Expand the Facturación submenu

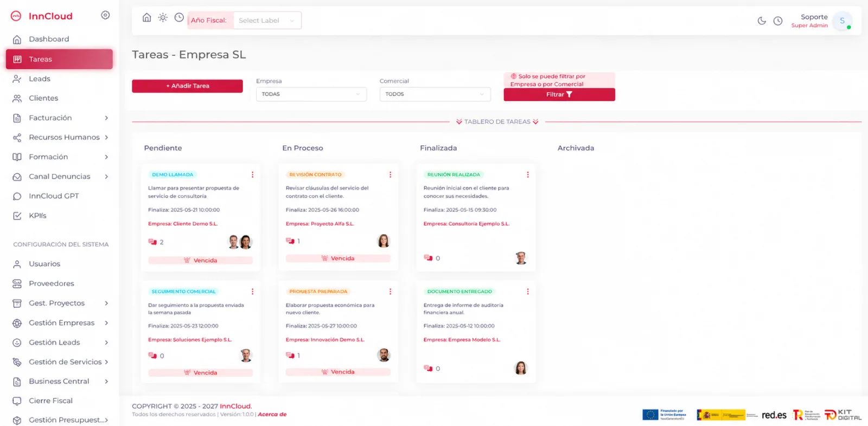click(x=59, y=118)
